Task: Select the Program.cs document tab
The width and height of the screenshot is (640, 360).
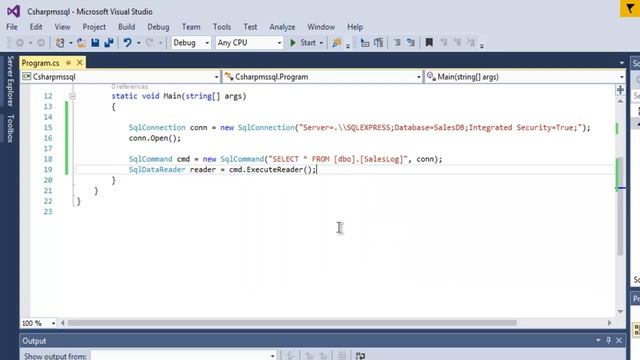Action: [40, 63]
